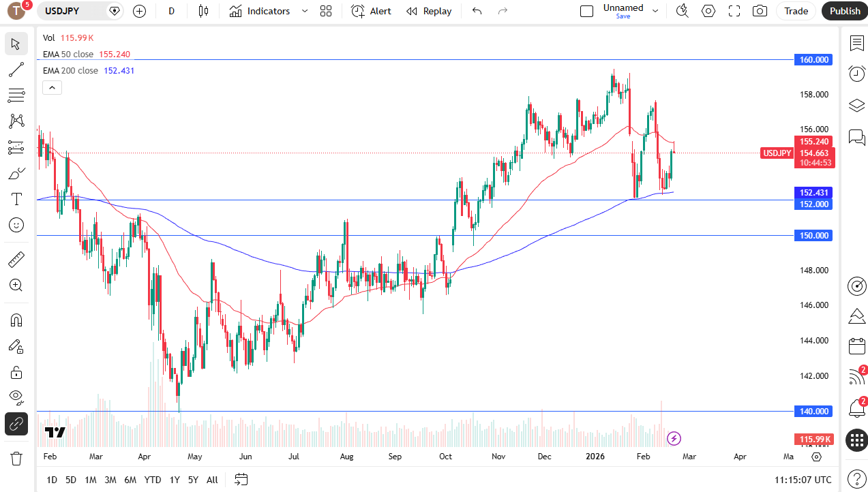Open the D timeframe interval selector

pos(171,11)
